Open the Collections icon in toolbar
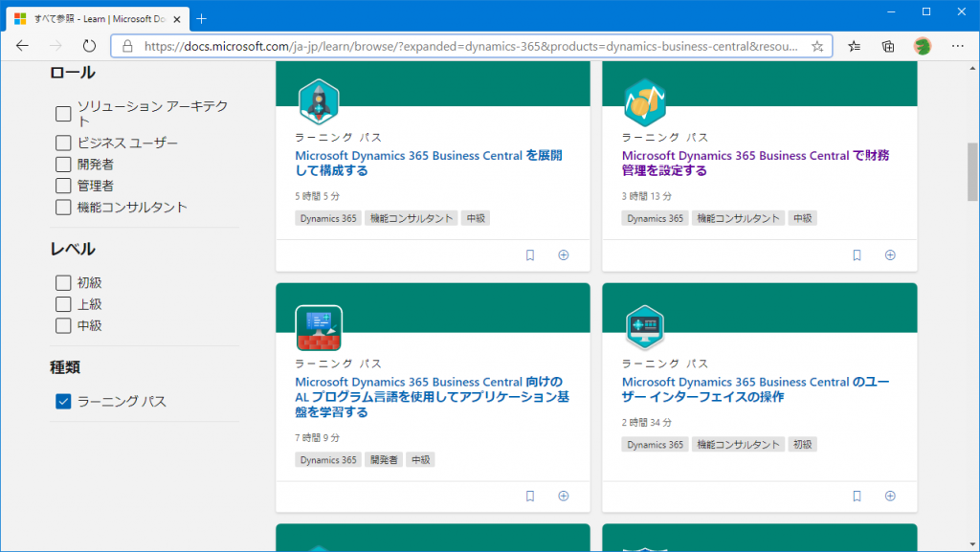 click(888, 46)
